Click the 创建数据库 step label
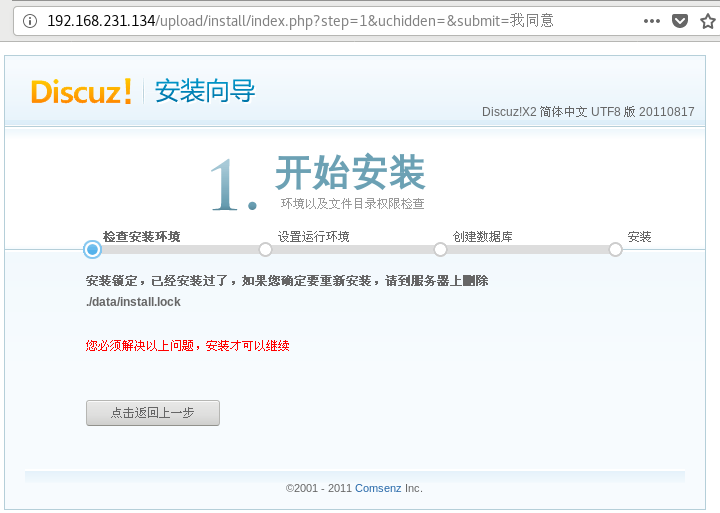720x513 pixels. tap(483, 237)
